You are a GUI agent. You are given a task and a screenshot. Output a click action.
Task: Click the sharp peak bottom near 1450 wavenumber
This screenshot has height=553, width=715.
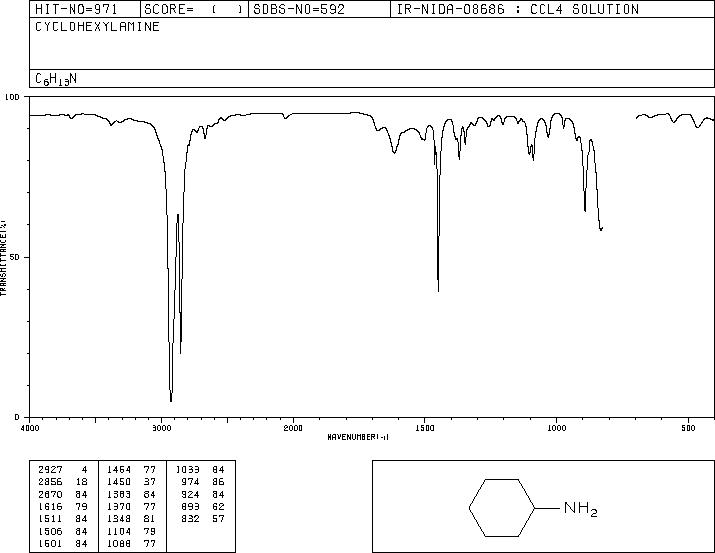[x=438, y=290]
